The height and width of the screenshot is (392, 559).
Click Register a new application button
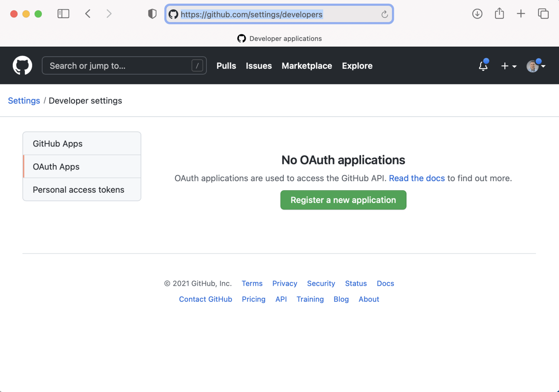pyautogui.click(x=343, y=200)
